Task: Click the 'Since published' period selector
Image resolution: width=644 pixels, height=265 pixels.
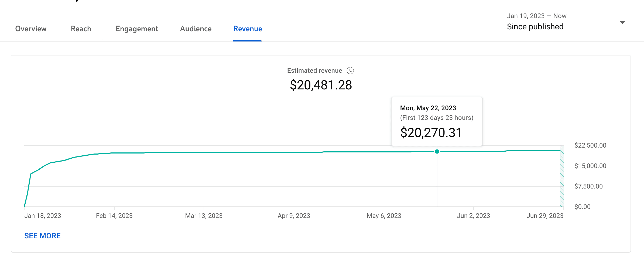Action: (535, 27)
